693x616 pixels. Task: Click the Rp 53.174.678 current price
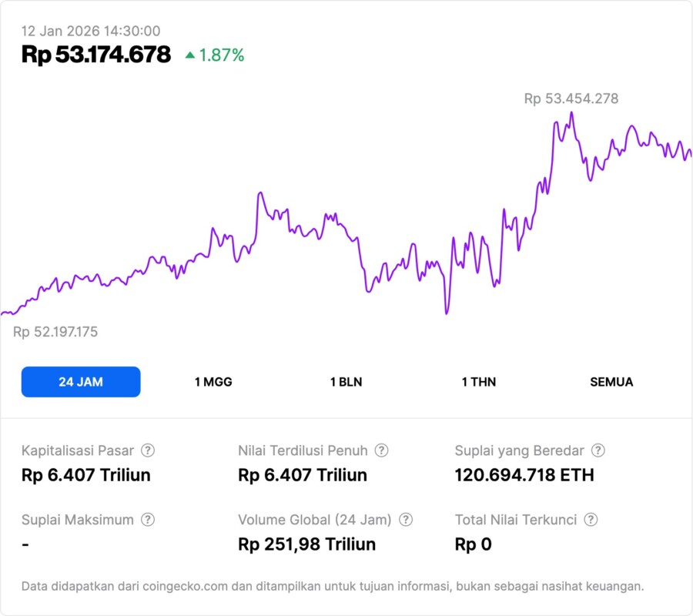click(x=96, y=55)
